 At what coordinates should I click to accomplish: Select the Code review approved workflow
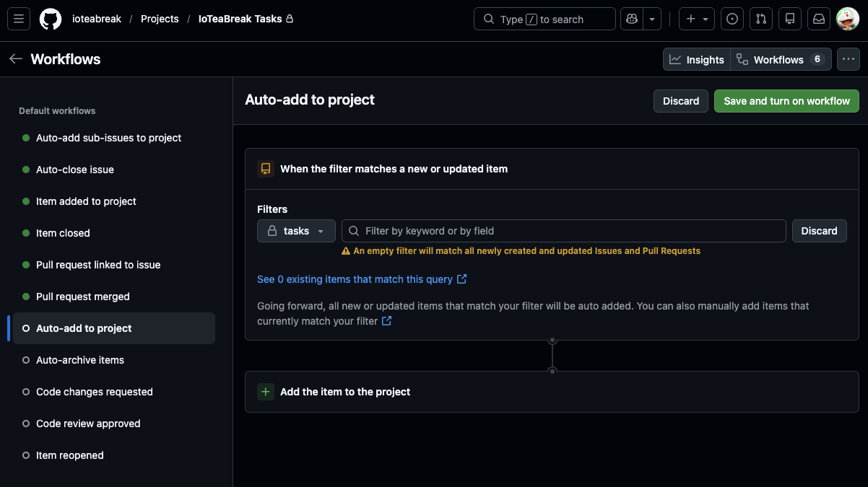(88, 424)
